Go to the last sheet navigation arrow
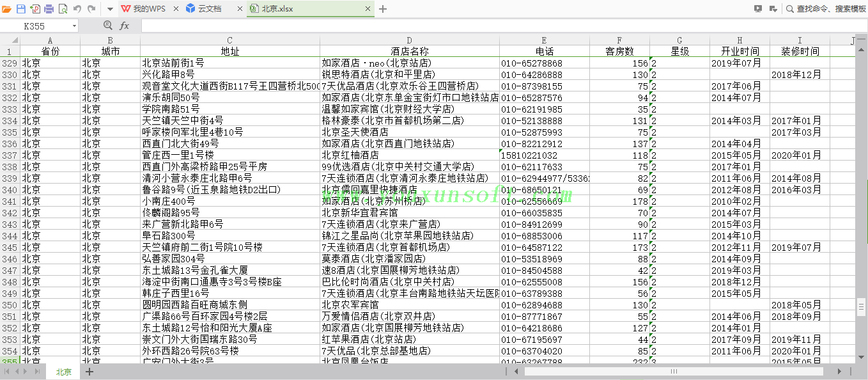 (37, 372)
